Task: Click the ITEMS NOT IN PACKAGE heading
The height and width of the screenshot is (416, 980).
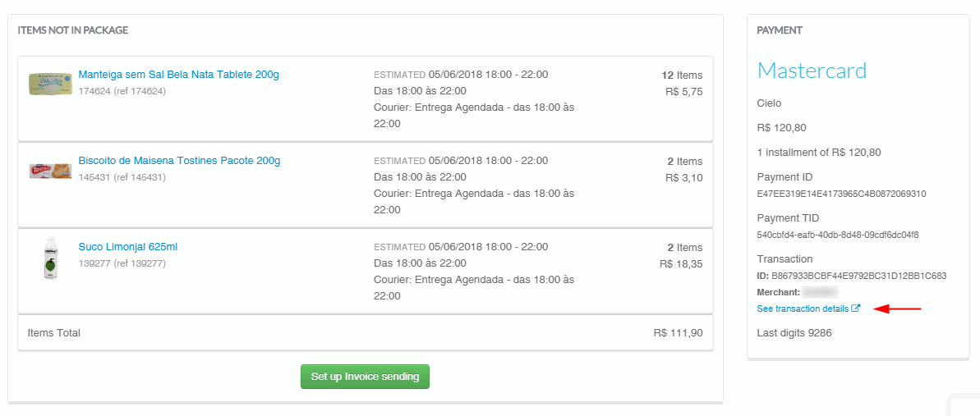Action: tap(73, 30)
